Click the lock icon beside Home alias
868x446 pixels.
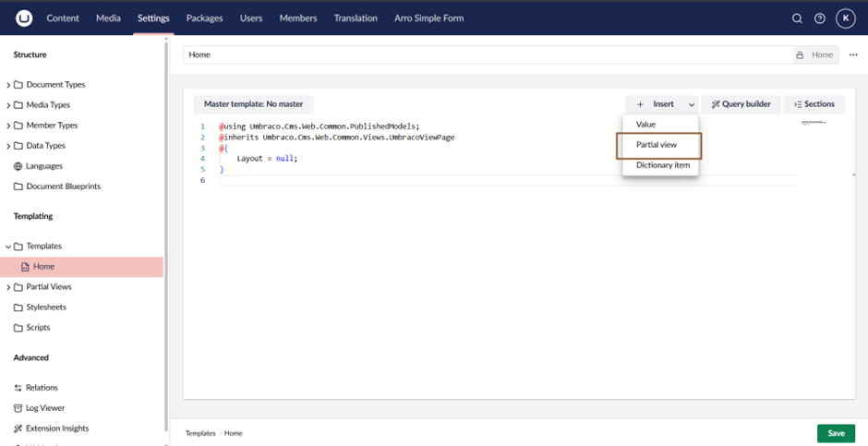pyautogui.click(x=800, y=54)
